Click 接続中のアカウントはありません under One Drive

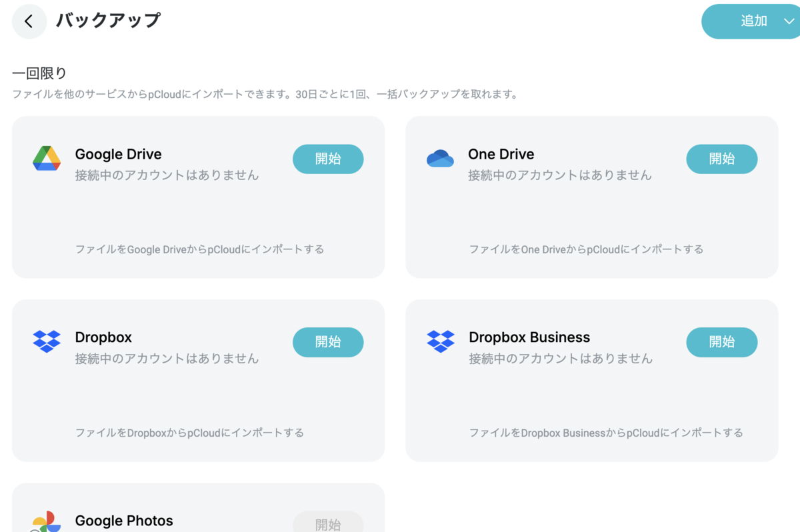click(560, 175)
